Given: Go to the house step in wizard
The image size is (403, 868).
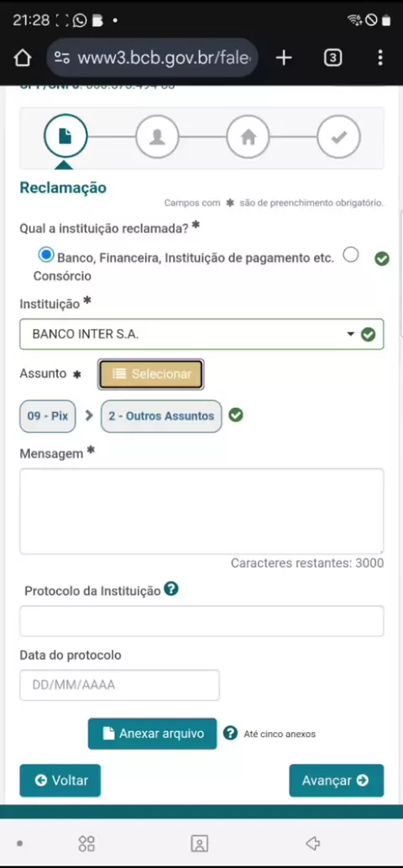Looking at the screenshot, I should [x=248, y=136].
